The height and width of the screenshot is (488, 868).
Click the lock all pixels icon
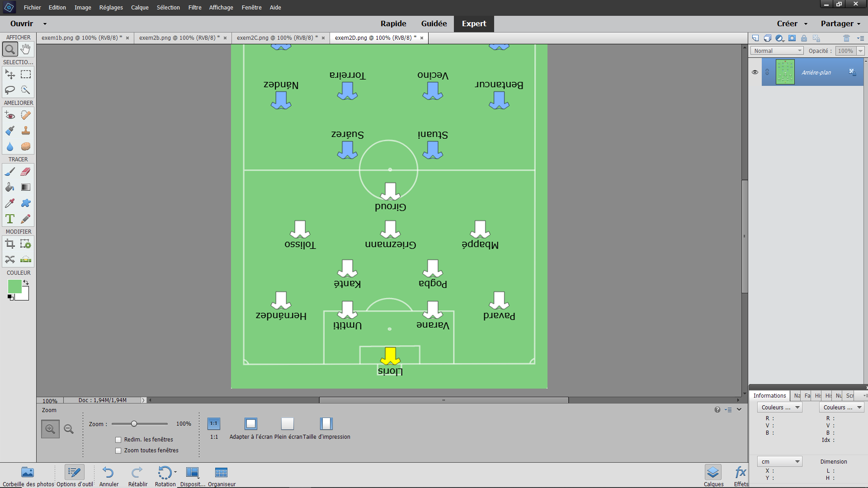[804, 38]
